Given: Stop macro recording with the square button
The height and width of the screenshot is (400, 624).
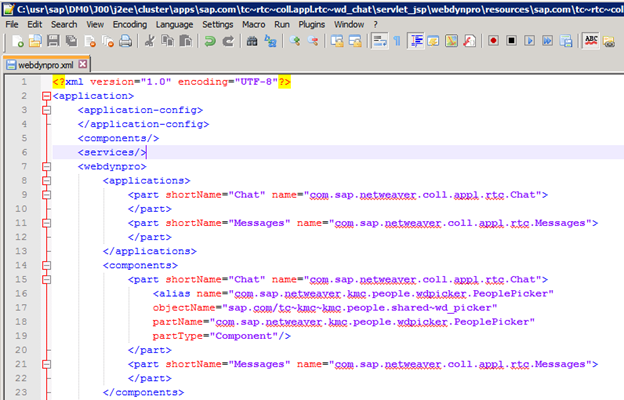Looking at the screenshot, I should click(511, 41).
